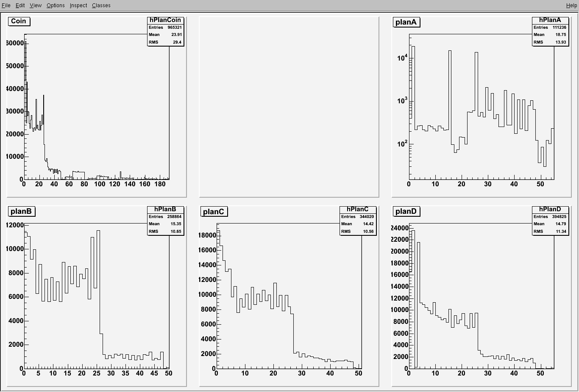Image resolution: width=579 pixels, height=392 pixels.
Task: Click the Entries 258864 row in hPlanB
Action: 166,216
